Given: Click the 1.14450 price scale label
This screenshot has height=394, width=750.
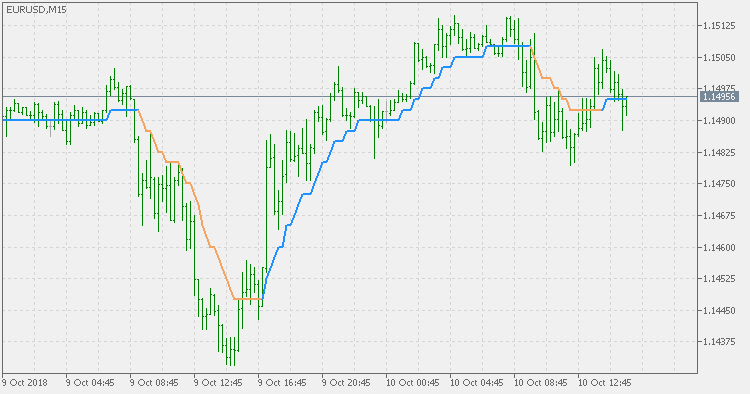Looking at the screenshot, I should (719, 311).
